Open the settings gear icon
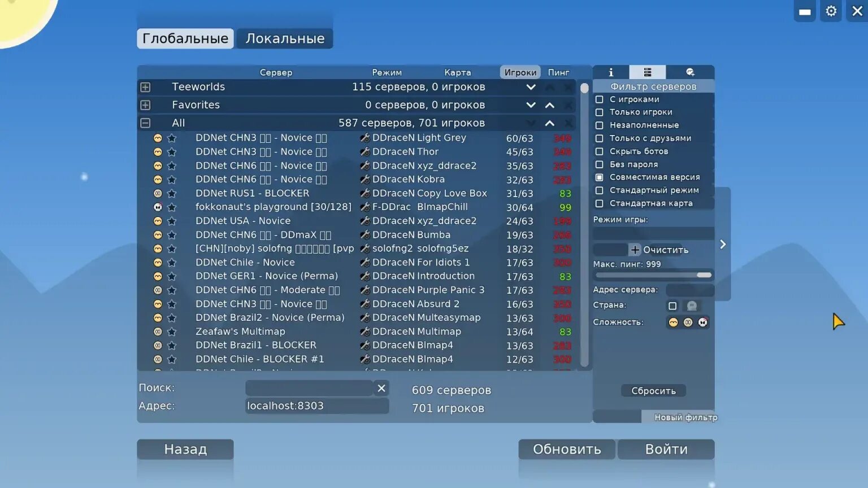Image resolution: width=868 pixels, height=488 pixels. [x=831, y=11]
